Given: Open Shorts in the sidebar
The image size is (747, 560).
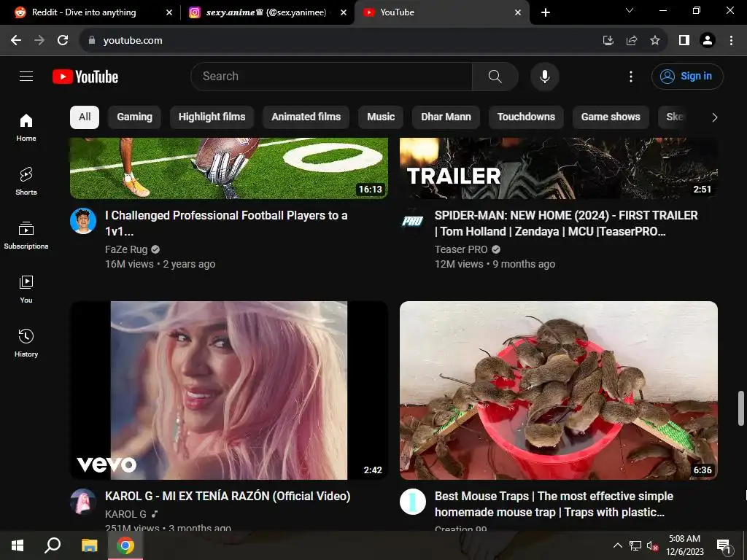Looking at the screenshot, I should click(x=26, y=182).
